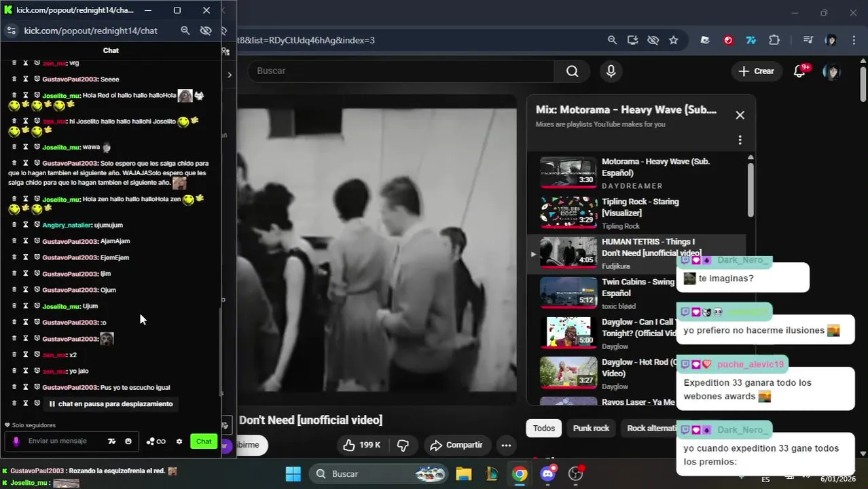Close the Mix playlist panel
Image resolution: width=868 pixels, height=489 pixels.
tap(740, 115)
